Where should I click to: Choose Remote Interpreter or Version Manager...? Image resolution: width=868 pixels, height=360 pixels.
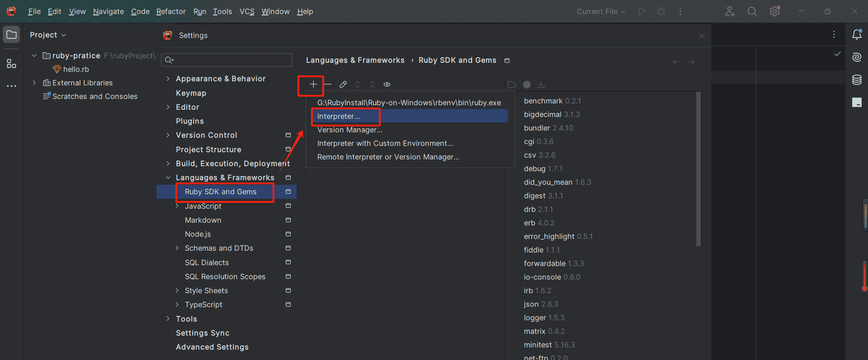click(x=410, y=157)
